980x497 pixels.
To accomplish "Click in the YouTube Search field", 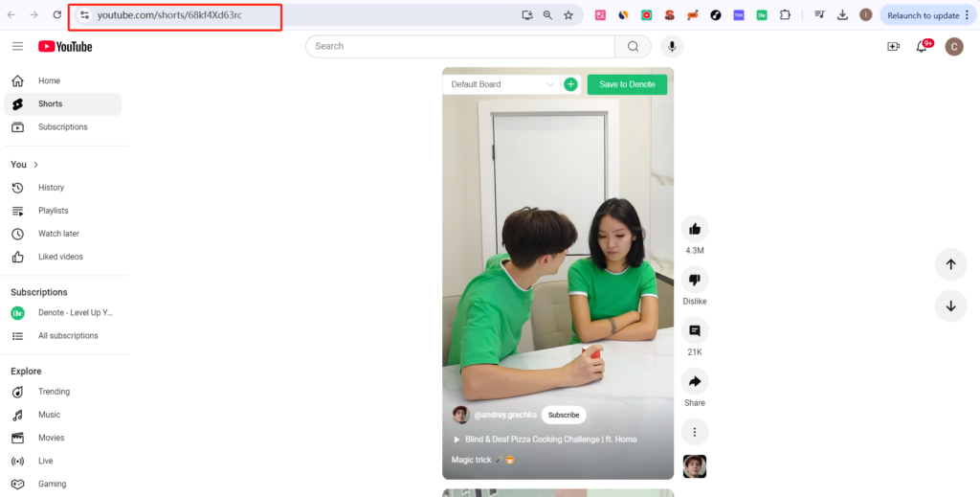I will pos(460,46).
